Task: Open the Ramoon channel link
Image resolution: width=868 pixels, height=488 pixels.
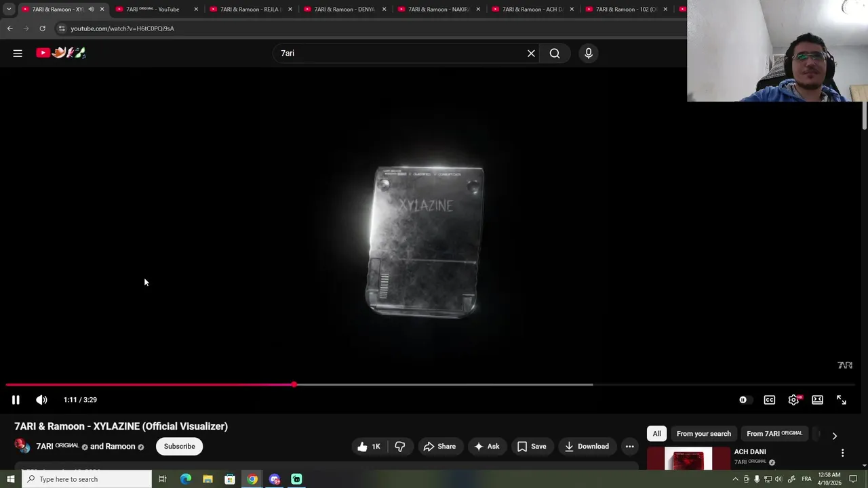Action: [x=121, y=446]
